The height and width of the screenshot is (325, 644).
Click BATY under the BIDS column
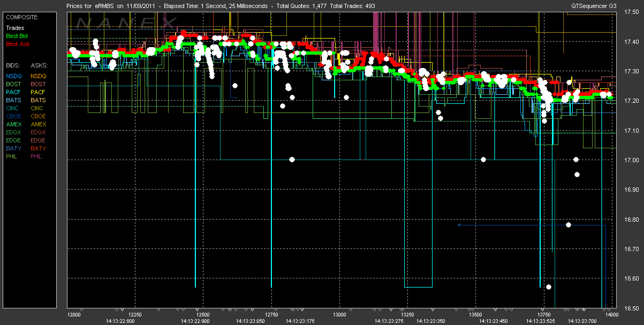pyautogui.click(x=13, y=148)
